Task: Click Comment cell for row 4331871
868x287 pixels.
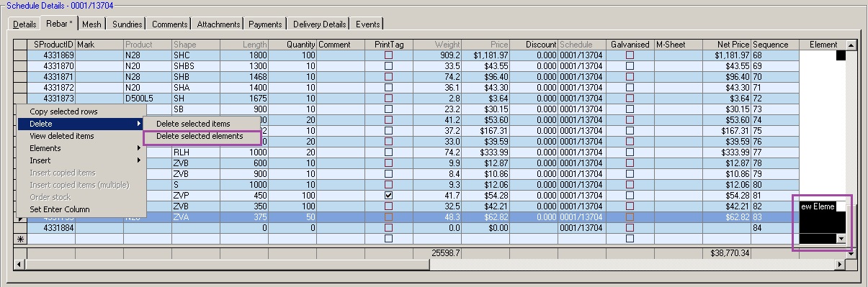Action: coord(341,76)
